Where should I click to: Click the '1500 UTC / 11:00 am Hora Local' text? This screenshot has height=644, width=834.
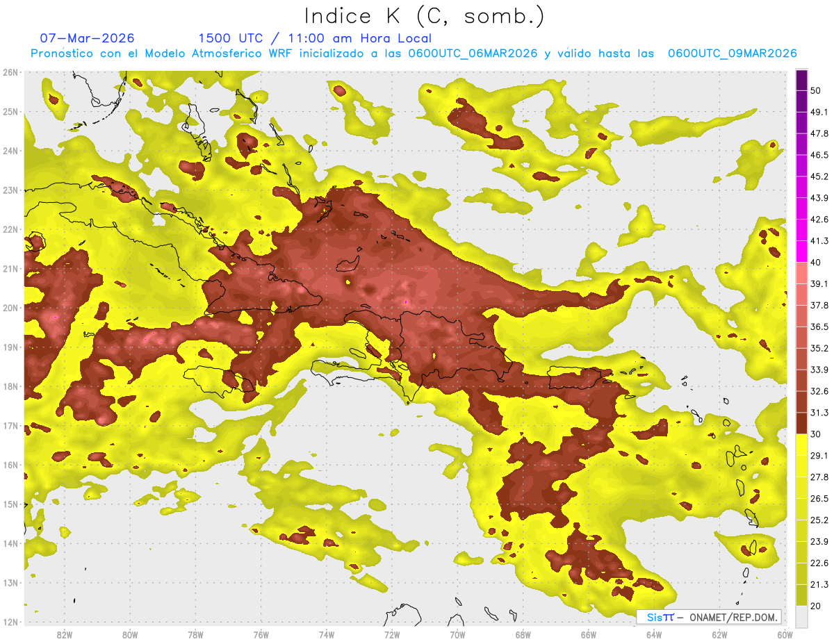315,38
